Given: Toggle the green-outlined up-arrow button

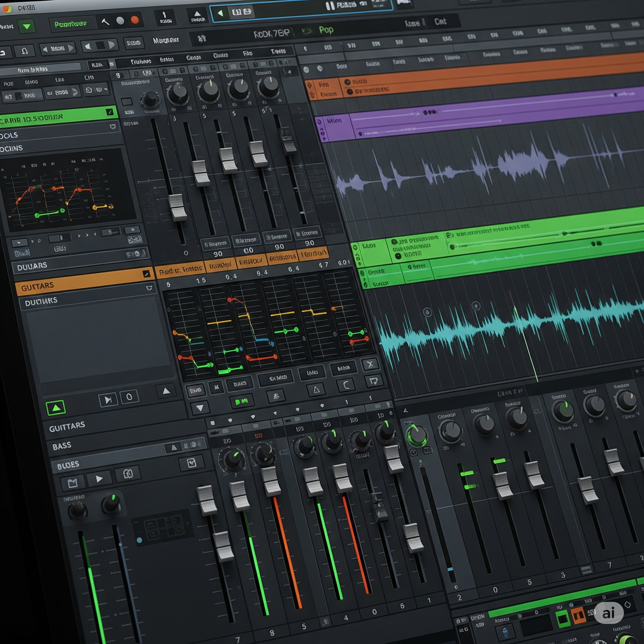Looking at the screenshot, I should (56, 408).
